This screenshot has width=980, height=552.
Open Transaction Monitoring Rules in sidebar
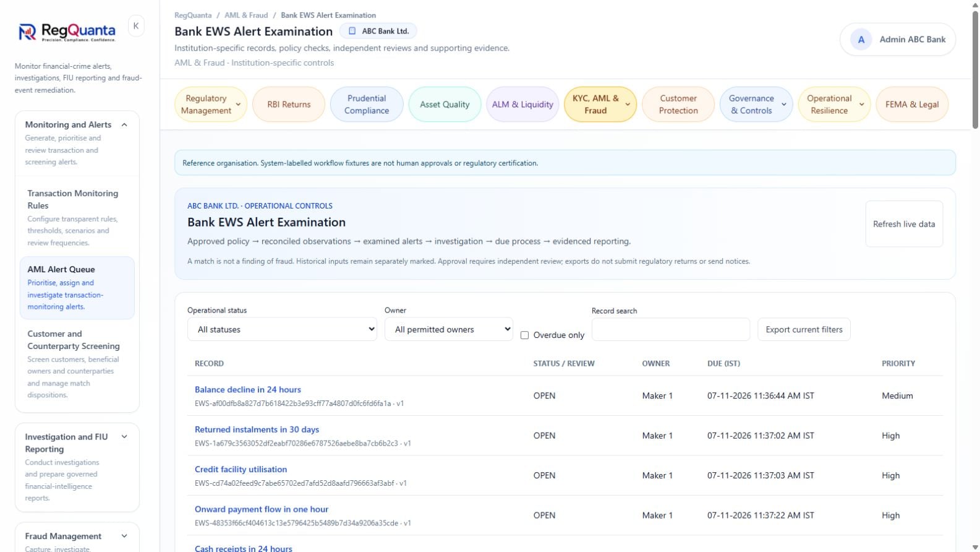pyautogui.click(x=77, y=218)
